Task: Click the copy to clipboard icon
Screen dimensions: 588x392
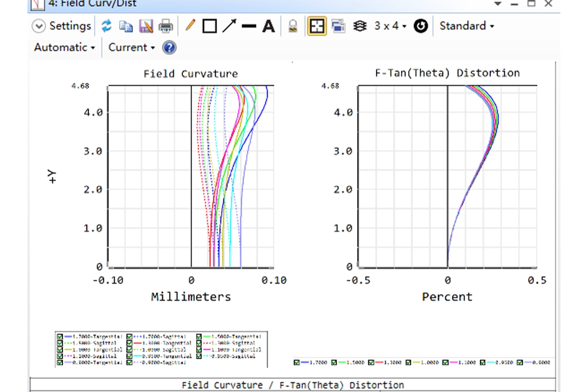Action: pyautogui.click(x=126, y=26)
